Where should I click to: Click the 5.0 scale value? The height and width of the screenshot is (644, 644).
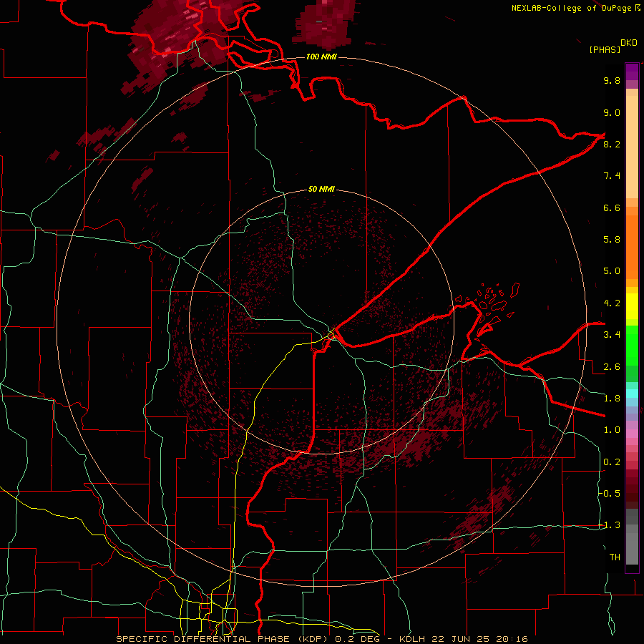point(612,271)
